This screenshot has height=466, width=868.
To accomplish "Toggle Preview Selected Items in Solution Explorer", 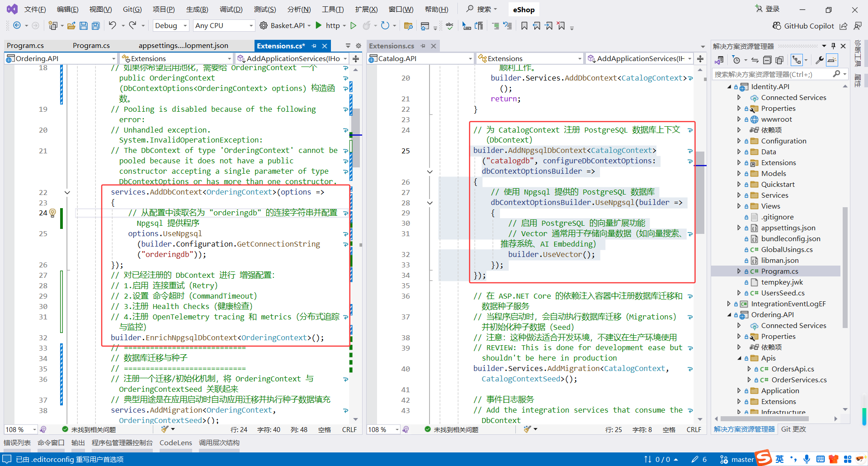I will click(832, 60).
